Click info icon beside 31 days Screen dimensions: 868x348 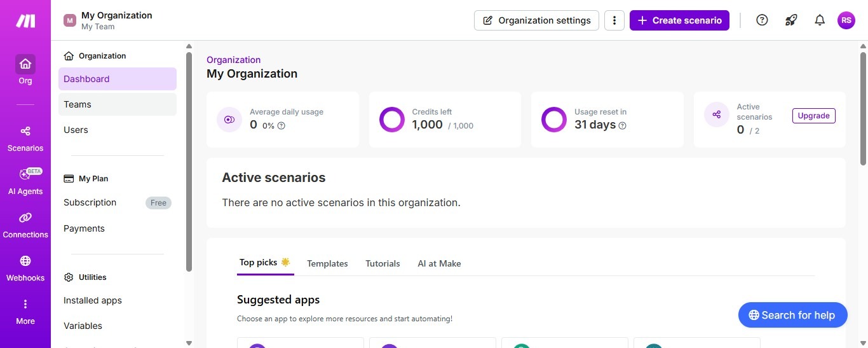pyautogui.click(x=623, y=126)
